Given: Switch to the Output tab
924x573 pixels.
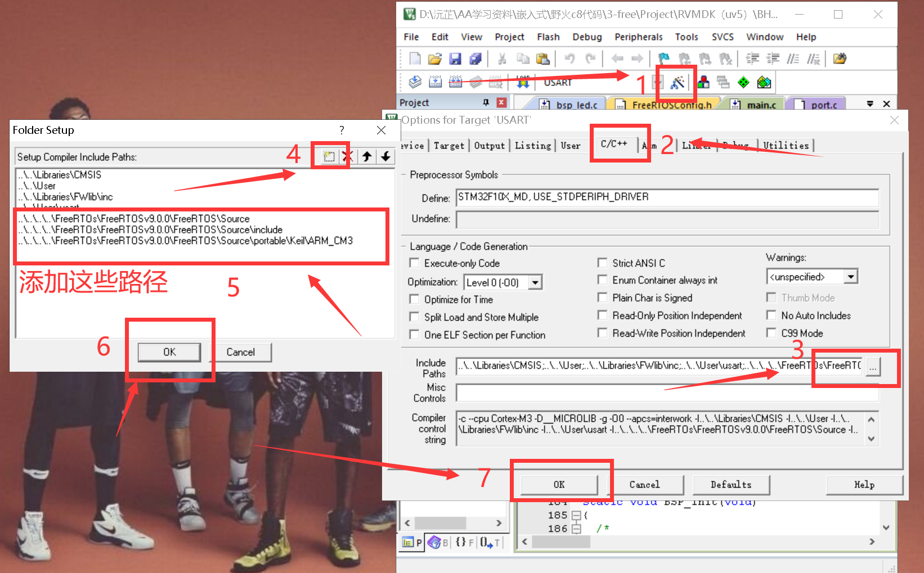Looking at the screenshot, I should pyautogui.click(x=490, y=145).
